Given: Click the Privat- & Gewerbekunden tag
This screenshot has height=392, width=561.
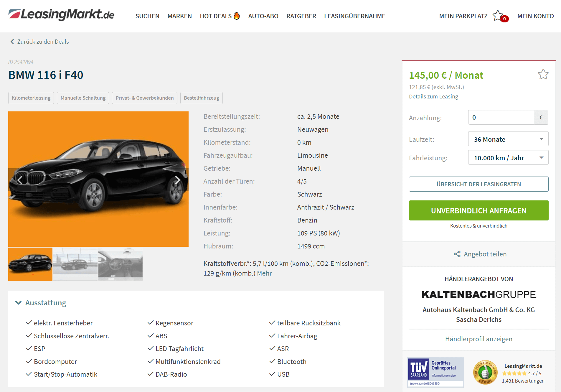Looking at the screenshot, I should point(144,98).
